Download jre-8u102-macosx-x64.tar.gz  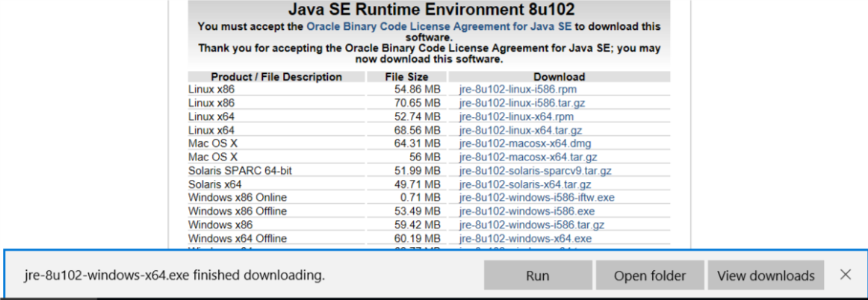(528, 157)
